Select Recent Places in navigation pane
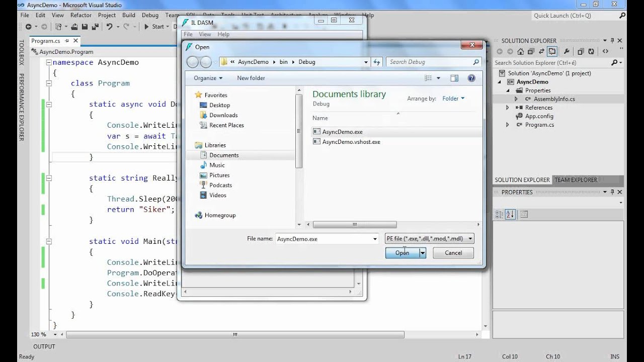 pos(226,125)
